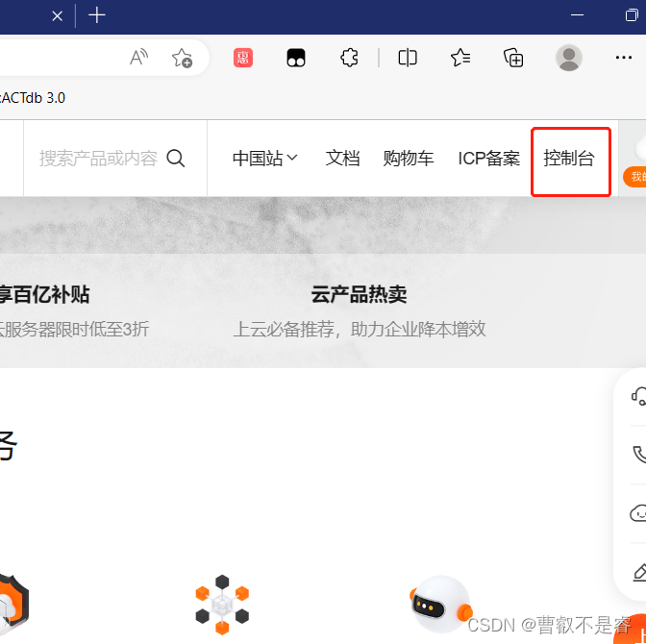Minimize the browser window
Viewport: 646px width, 644px height.
(x=577, y=15)
